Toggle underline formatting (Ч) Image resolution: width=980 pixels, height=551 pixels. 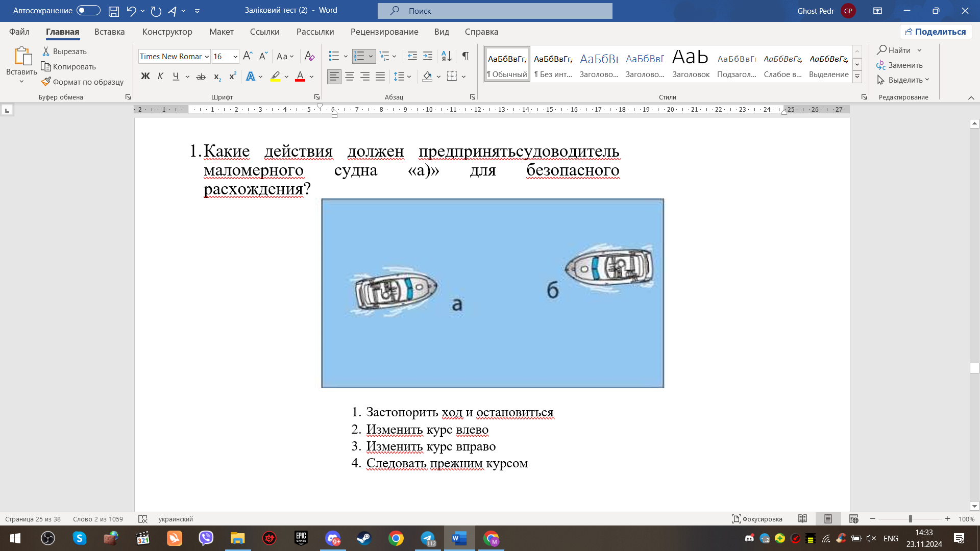coord(176,77)
